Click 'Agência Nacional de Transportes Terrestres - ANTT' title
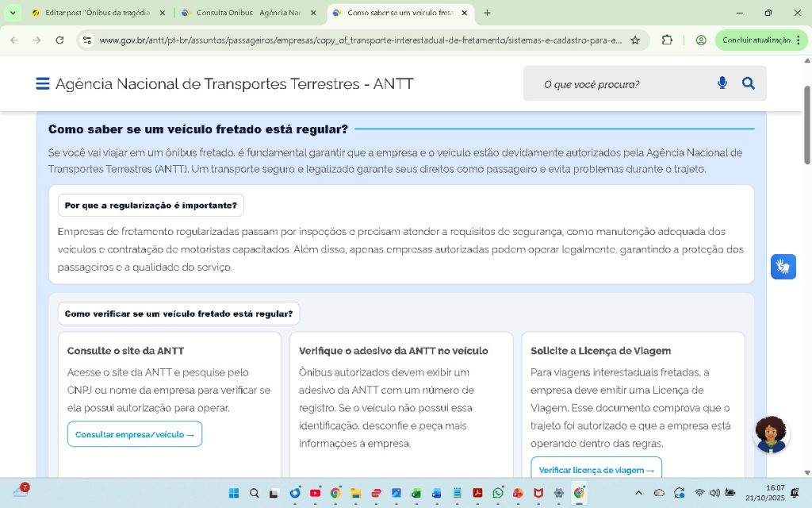812x508 pixels. point(234,83)
